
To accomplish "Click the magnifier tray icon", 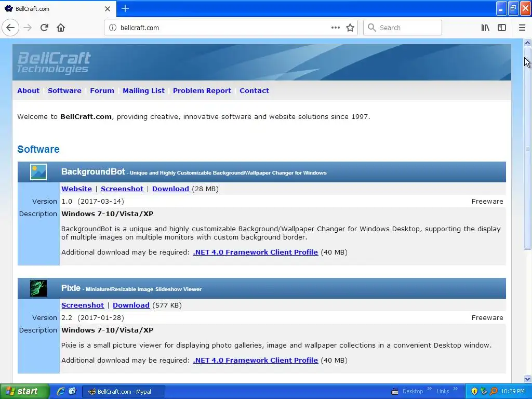I will click(494, 391).
